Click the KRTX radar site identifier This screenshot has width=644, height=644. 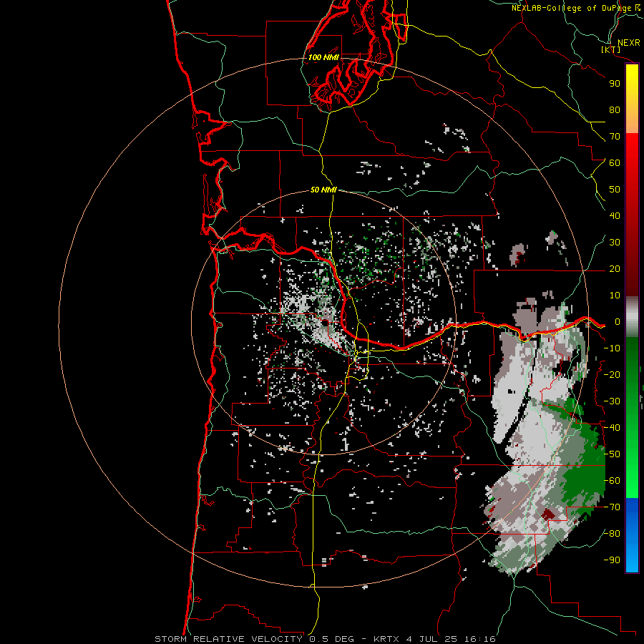(x=386, y=639)
